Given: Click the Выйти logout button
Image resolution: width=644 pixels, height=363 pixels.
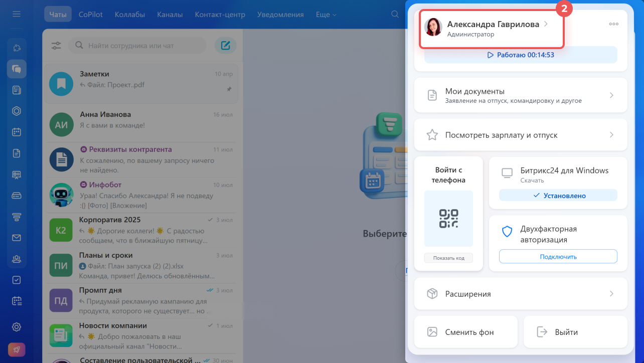Looking at the screenshot, I should click(x=575, y=332).
